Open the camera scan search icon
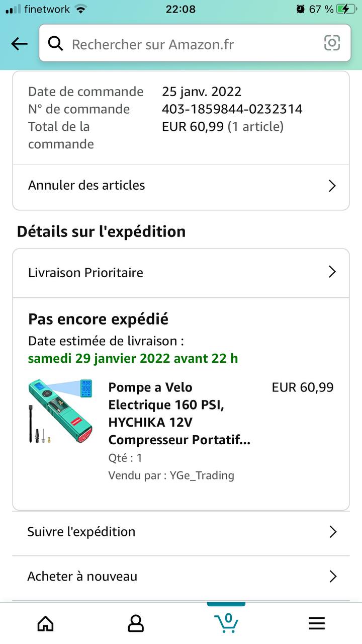 tap(332, 43)
